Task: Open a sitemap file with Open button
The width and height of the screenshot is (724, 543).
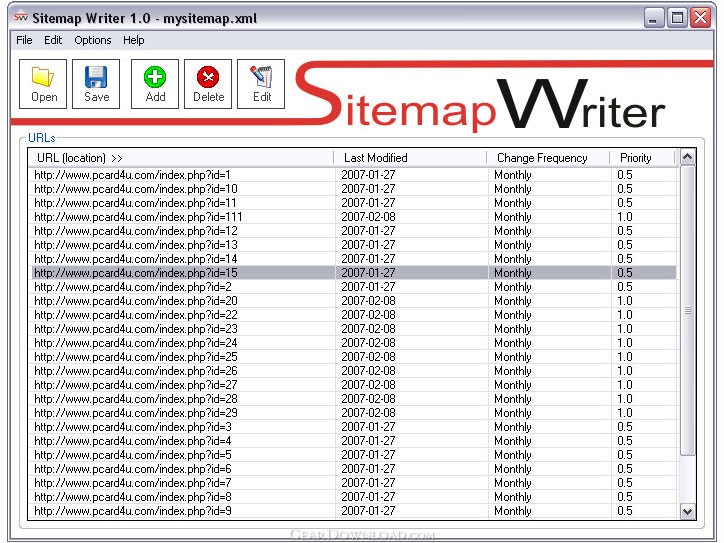Action: click(43, 84)
